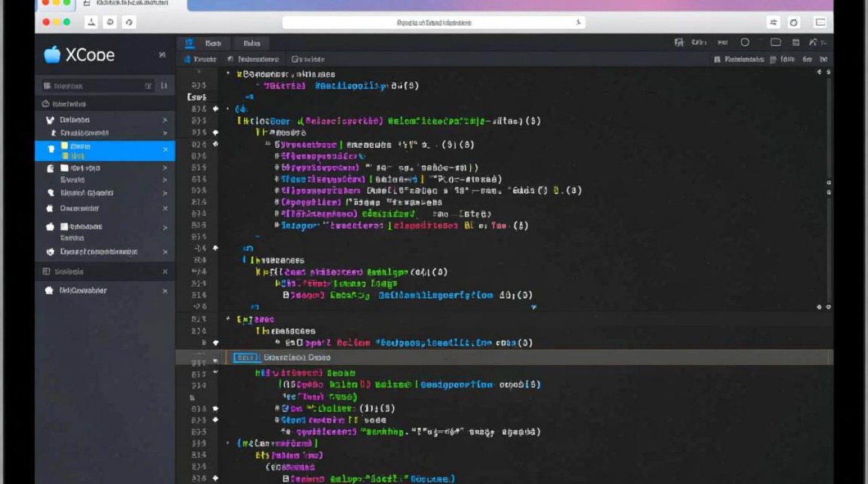Click the small icon right of XCode title
Screen dimensions: 868x484
pos(162,55)
